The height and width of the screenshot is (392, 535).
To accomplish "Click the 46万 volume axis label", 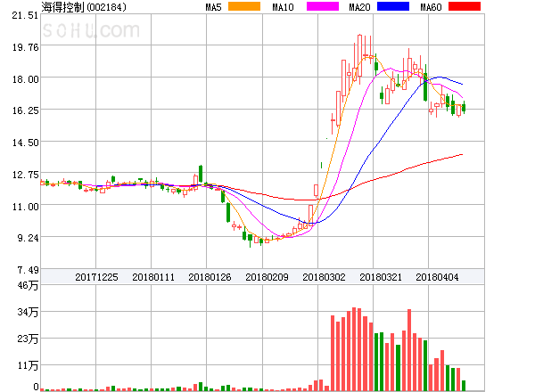I will coord(28,285).
